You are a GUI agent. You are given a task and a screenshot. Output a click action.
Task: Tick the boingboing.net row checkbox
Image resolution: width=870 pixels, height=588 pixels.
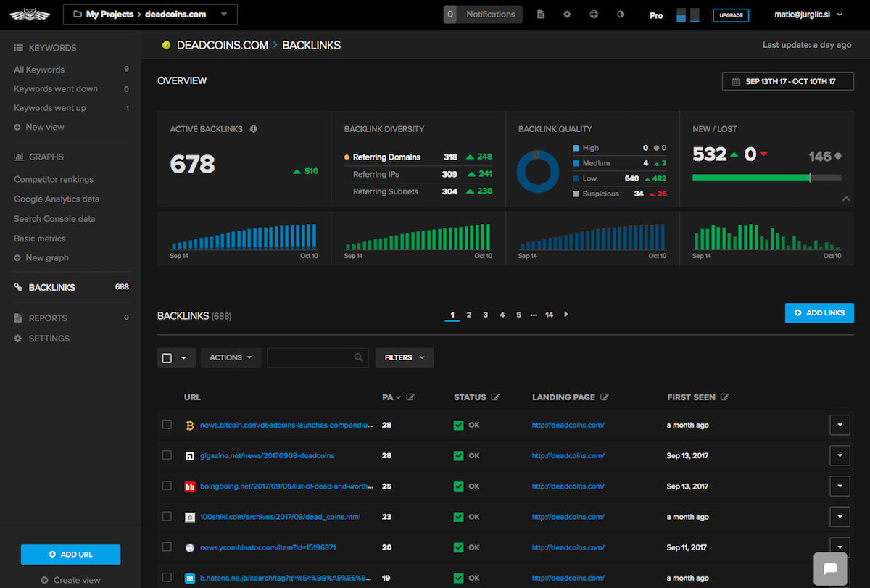click(167, 486)
